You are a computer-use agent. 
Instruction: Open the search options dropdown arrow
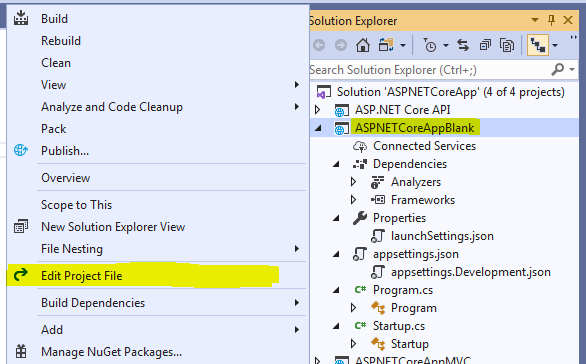(x=572, y=70)
